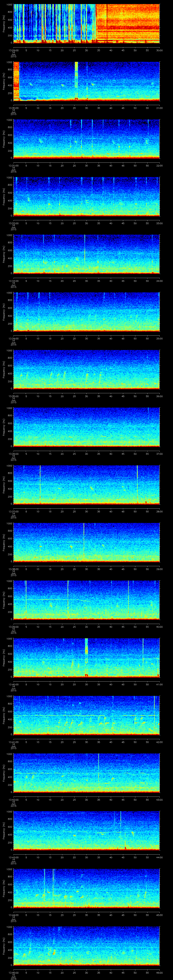
Task: Select the "39:00" end time label
Action: coord(160,569)
